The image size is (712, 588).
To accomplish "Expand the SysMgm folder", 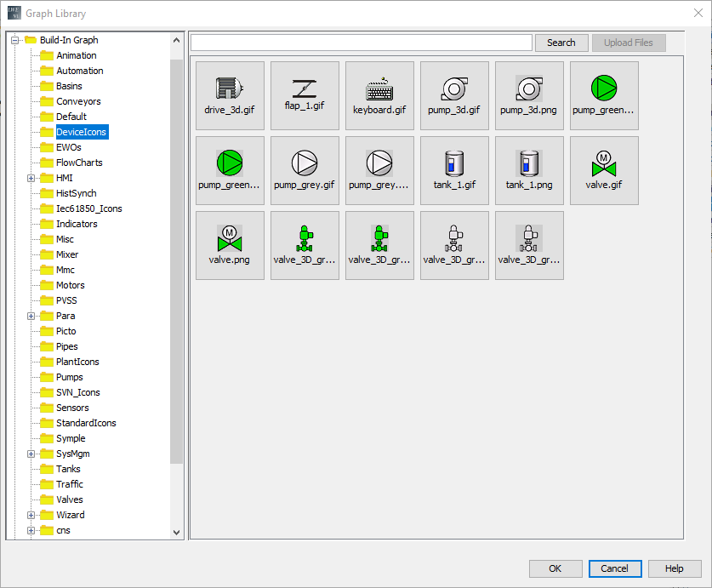I will click(x=31, y=454).
